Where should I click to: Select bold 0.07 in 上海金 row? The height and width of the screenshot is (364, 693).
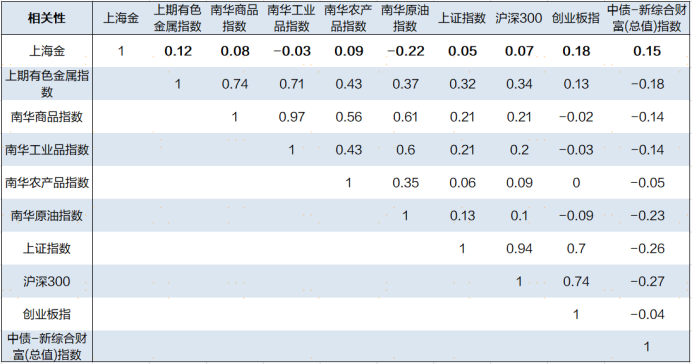coord(519,51)
